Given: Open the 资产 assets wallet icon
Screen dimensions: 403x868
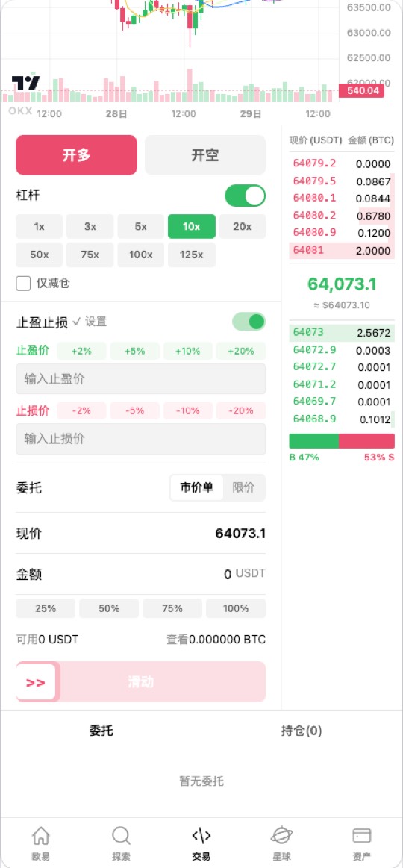Looking at the screenshot, I should pos(362,834).
